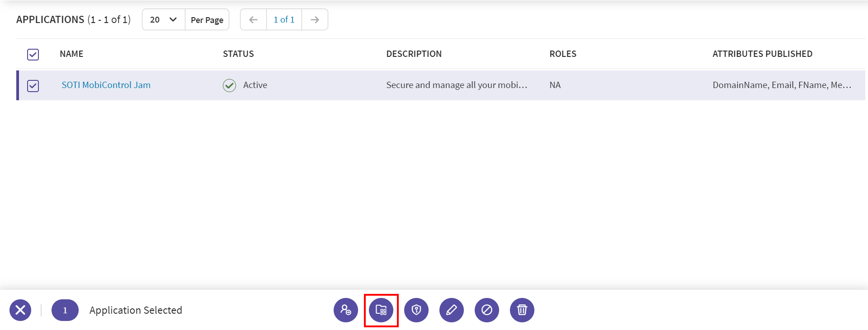Click the shield policy icon
This screenshot has height=330, width=868.
416,310
